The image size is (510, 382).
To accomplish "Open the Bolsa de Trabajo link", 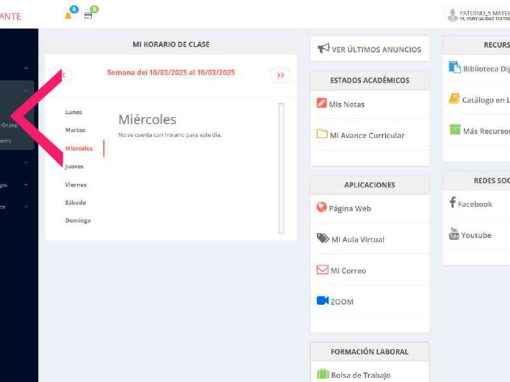I will point(361,375).
